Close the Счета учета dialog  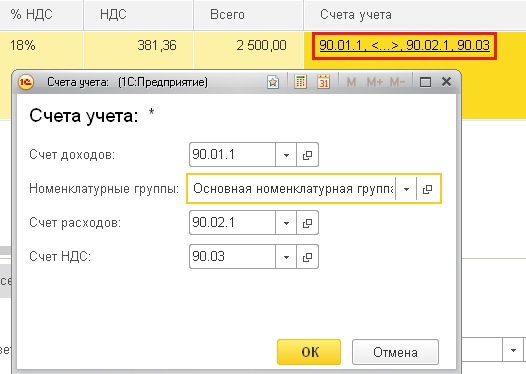446,82
